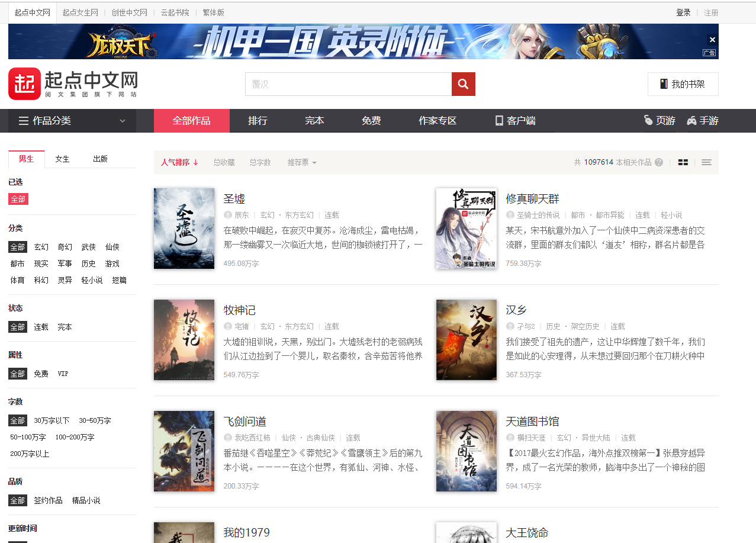Open 起点女生网 top link
This screenshot has width=756, height=543.
click(x=81, y=12)
